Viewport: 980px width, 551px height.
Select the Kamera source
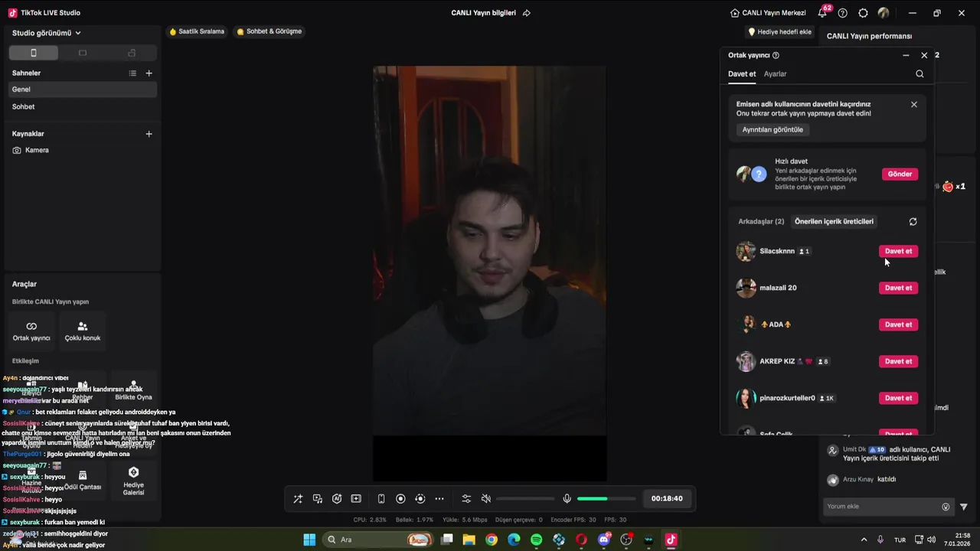[82, 151]
